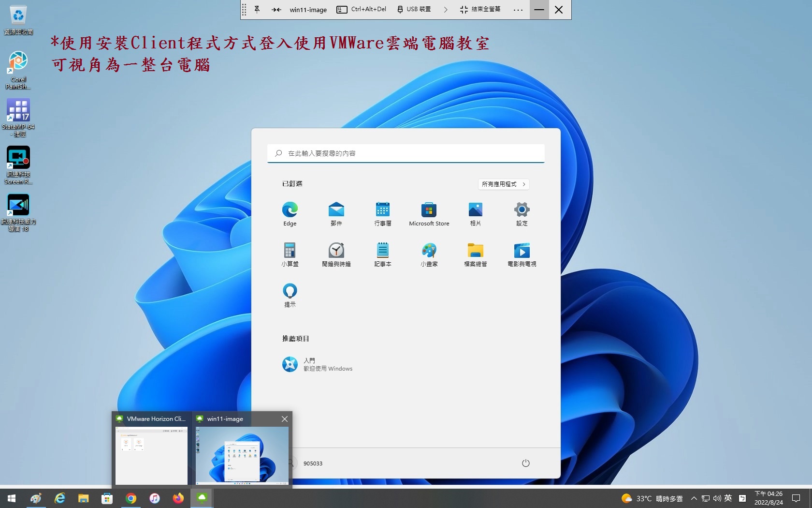Click the Windows Start button in taskbar
The height and width of the screenshot is (508, 812).
pyautogui.click(x=12, y=498)
